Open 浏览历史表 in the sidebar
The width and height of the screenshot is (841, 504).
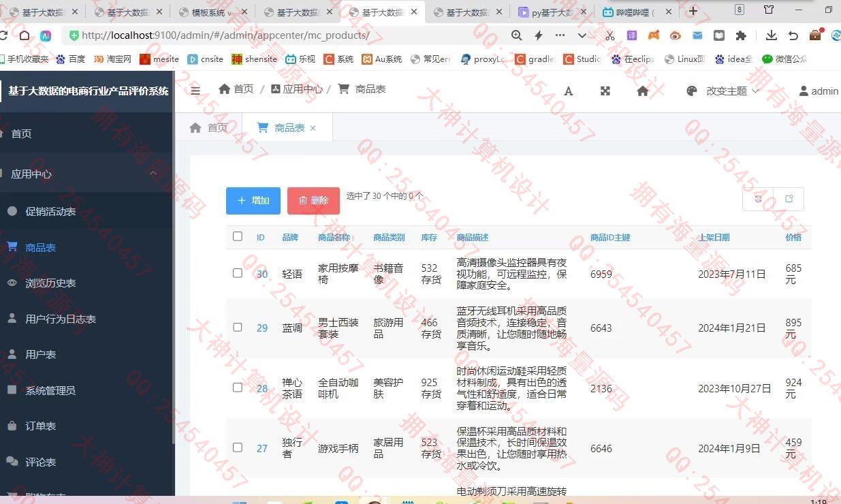pyautogui.click(x=50, y=283)
